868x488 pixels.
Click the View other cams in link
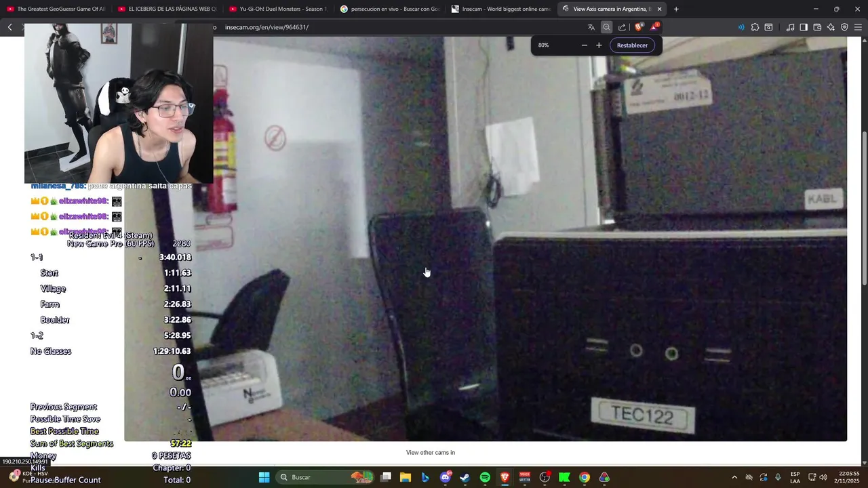(x=431, y=453)
